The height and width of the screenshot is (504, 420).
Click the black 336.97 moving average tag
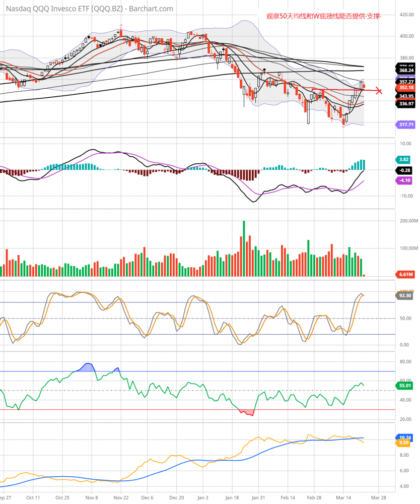[393, 103]
